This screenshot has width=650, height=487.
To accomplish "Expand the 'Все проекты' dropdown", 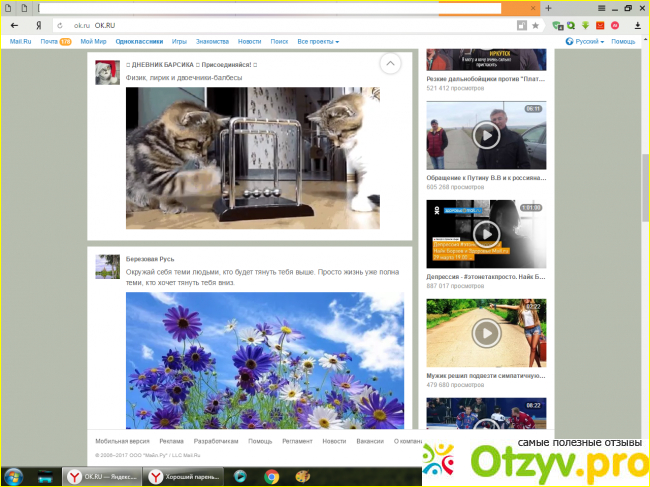I will [317, 42].
